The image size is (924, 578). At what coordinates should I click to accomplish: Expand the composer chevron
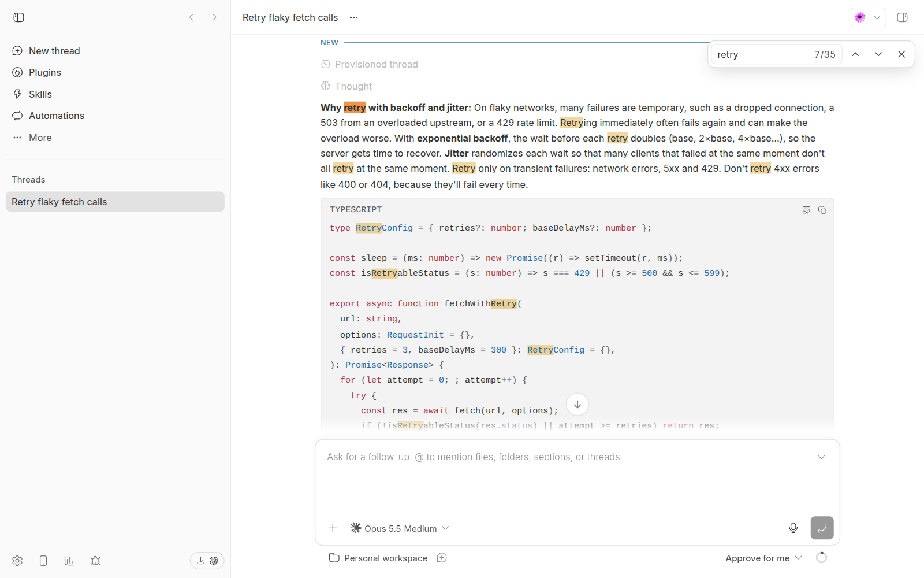tap(821, 457)
